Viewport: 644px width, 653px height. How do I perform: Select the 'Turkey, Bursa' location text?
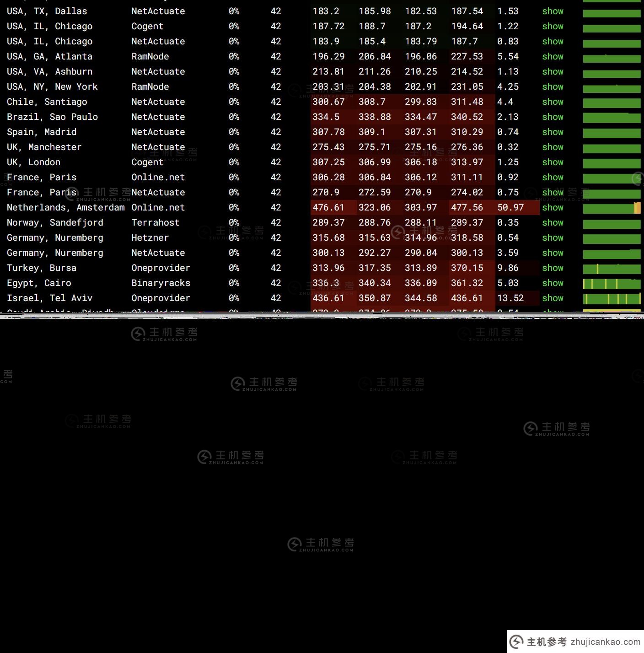click(x=42, y=268)
